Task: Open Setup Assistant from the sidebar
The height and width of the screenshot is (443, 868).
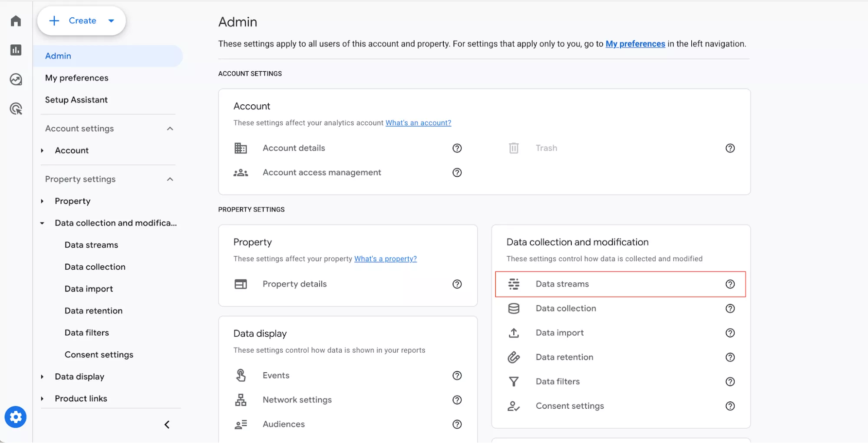Action: pyautogui.click(x=76, y=100)
